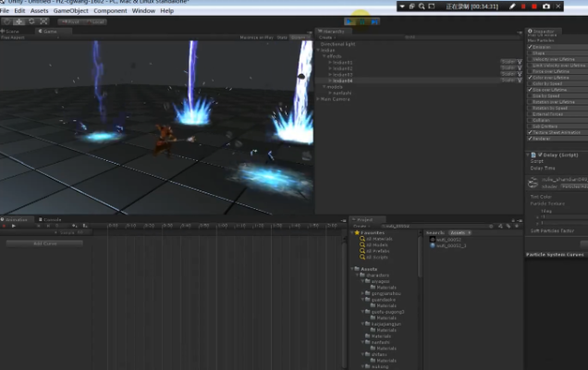Image resolution: width=588 pixels, height=370 pixels.
Task: Select the Hand tool in the toolbar
Action: pyautogui.click(x=6, y=20)
